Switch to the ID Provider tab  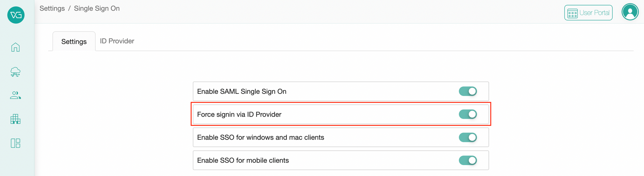click(117, 41)
